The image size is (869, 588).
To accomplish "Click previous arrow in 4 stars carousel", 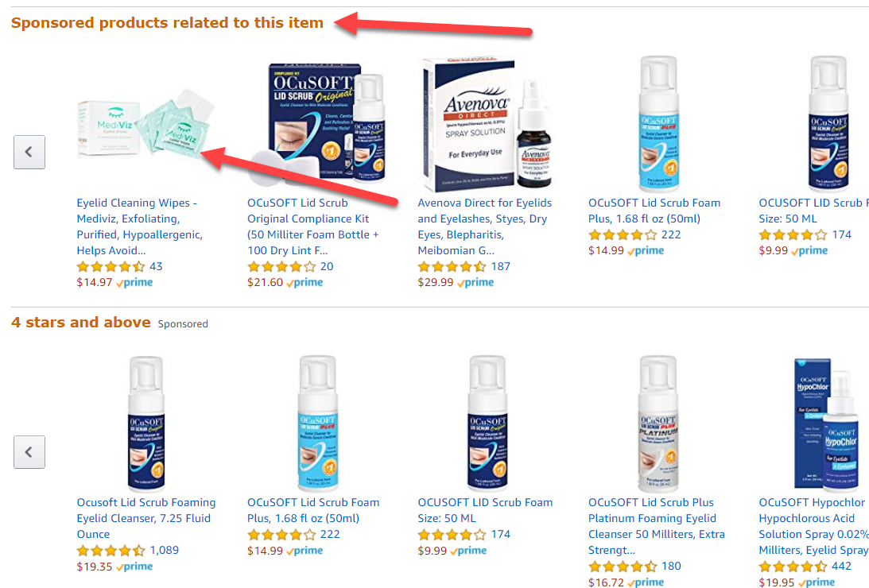I will tap(29, 452).
